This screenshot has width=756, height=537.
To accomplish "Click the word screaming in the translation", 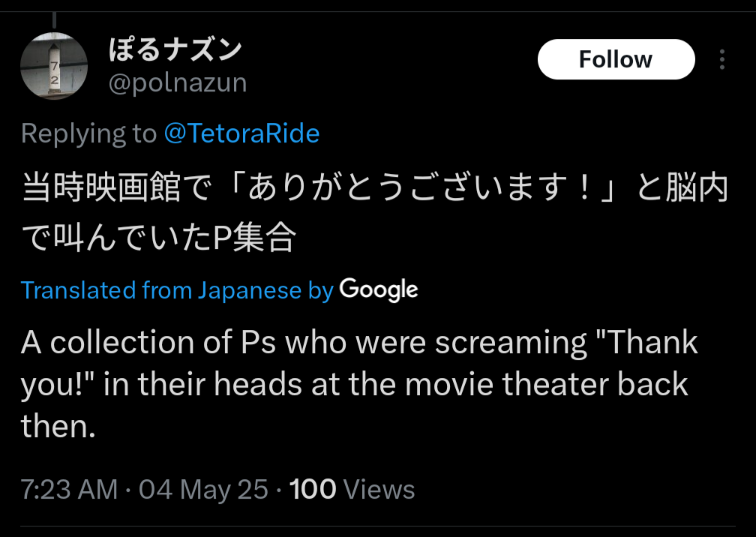I will pos(511,343).
